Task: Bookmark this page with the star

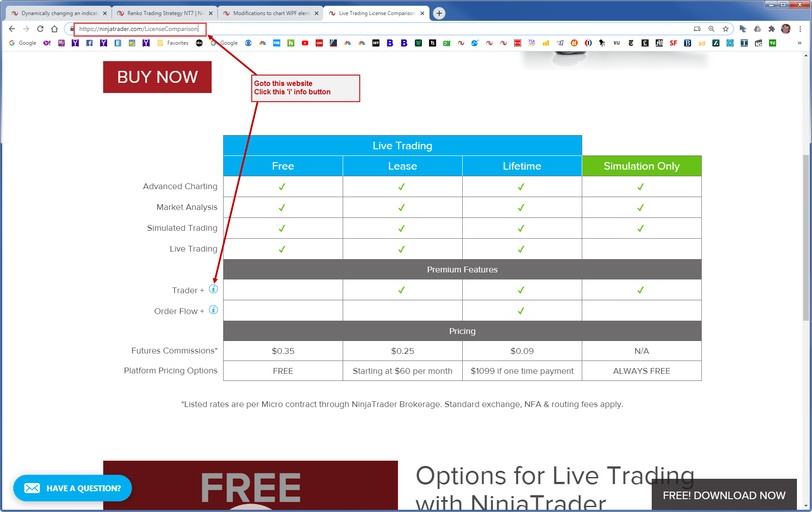Action: 726,29
